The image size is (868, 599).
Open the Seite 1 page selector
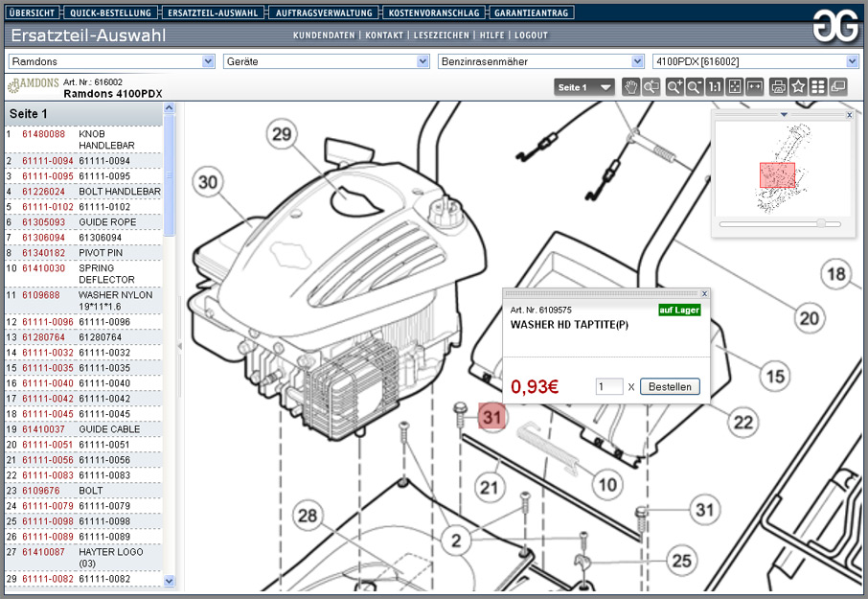(584, 87)
